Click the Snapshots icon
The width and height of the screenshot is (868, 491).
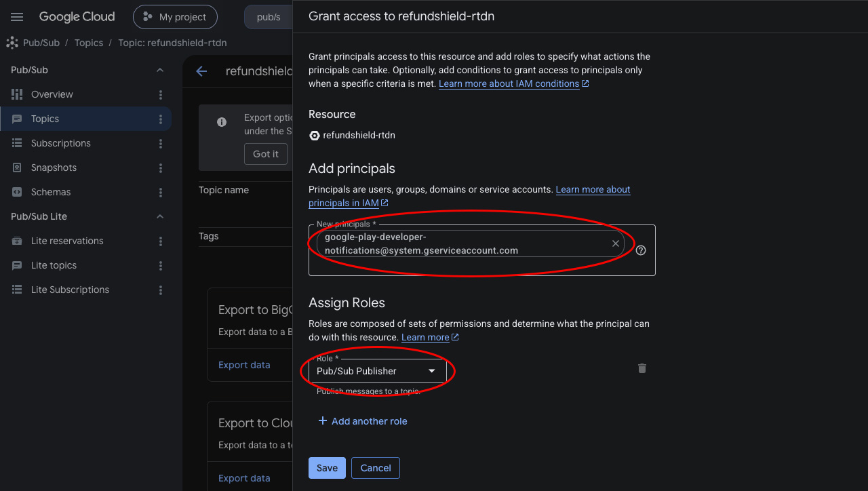(x=17, y=168)
